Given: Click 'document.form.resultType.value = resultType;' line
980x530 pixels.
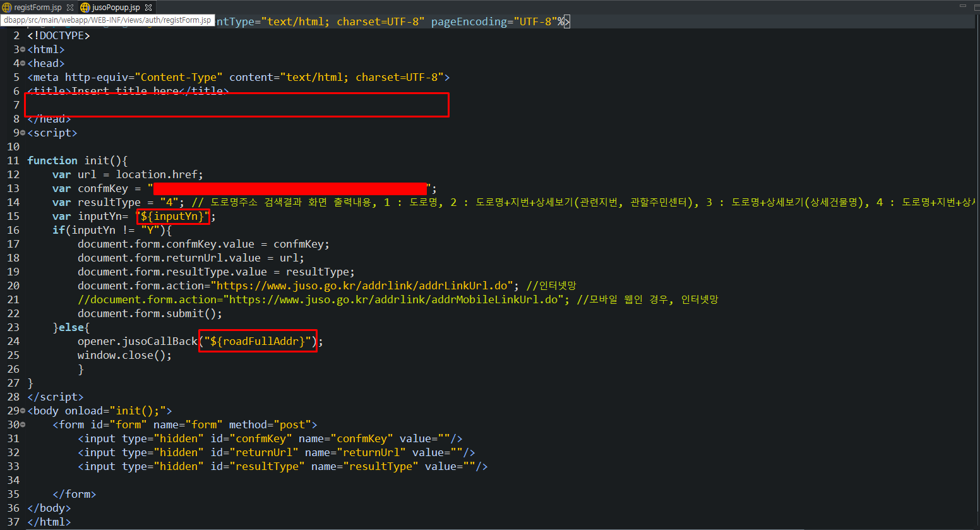Looking at the screenshot, I should [x=216, y=272].
